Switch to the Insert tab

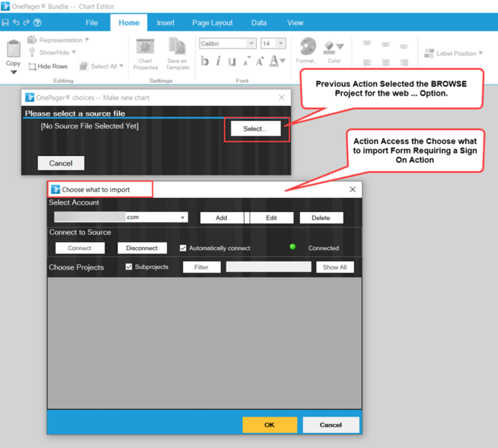(166, 23)
